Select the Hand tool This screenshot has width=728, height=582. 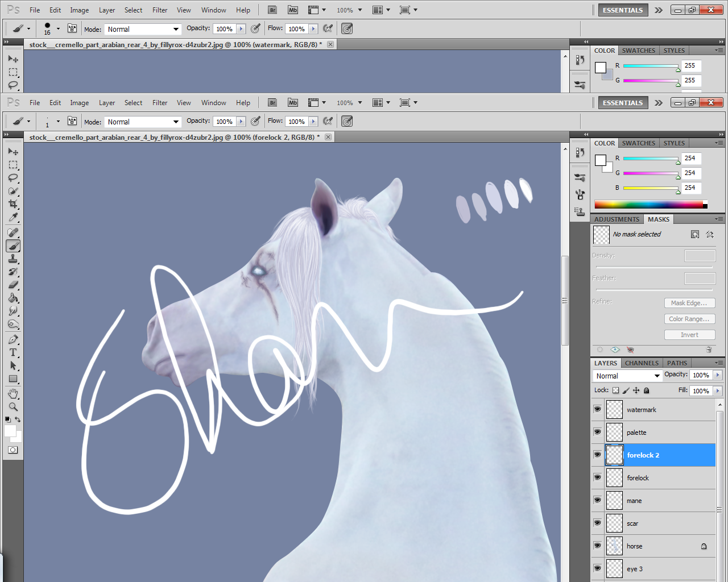[13, 393]
